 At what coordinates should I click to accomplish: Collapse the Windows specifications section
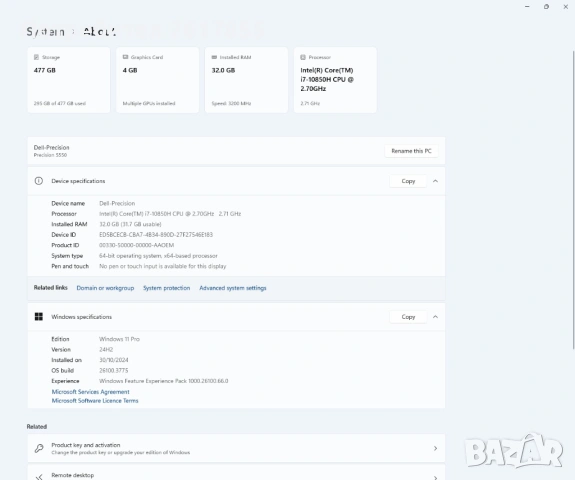pos(435,316)
